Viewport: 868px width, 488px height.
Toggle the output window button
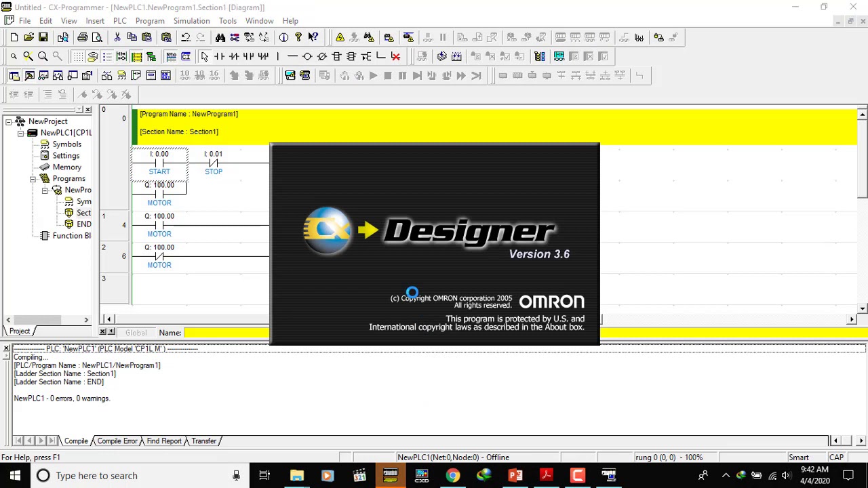pos(29,75)
